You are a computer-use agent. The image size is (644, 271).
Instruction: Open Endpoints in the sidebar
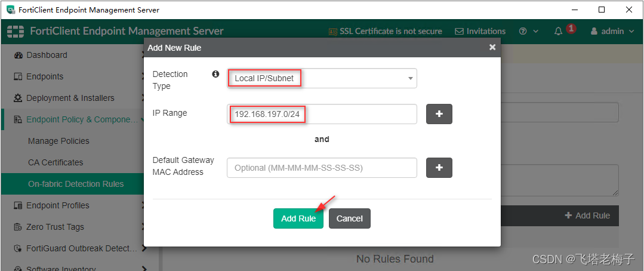coord(45,76)
